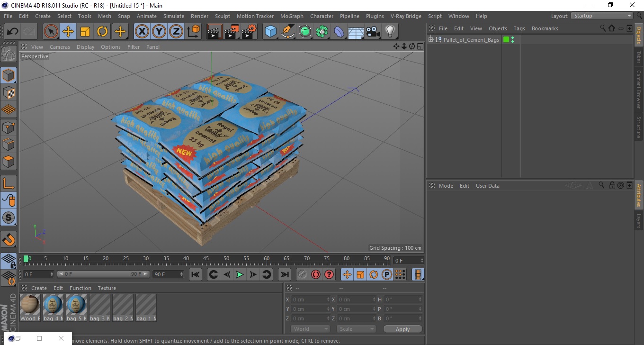
Task: Select the bag_3_M material thumbnail
Action: coord(99,308)
